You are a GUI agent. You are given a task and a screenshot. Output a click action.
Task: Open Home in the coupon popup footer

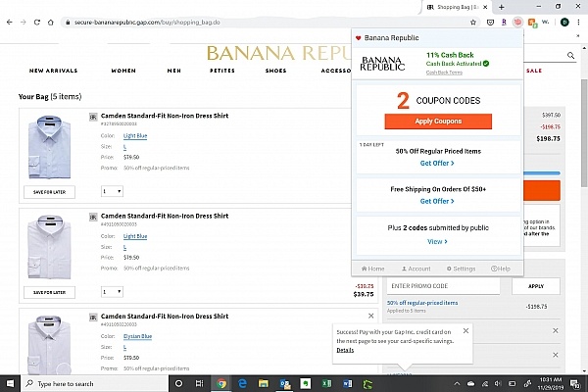[372, 269]
